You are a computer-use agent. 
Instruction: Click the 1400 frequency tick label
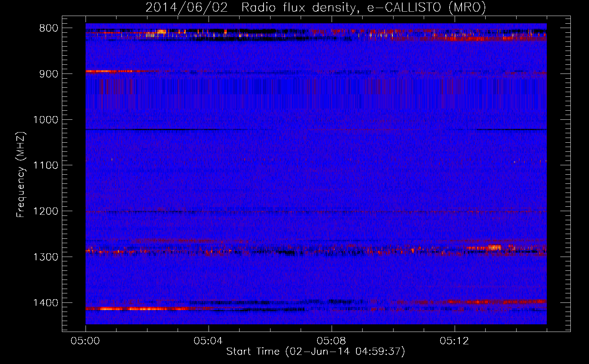click(46, 303)
